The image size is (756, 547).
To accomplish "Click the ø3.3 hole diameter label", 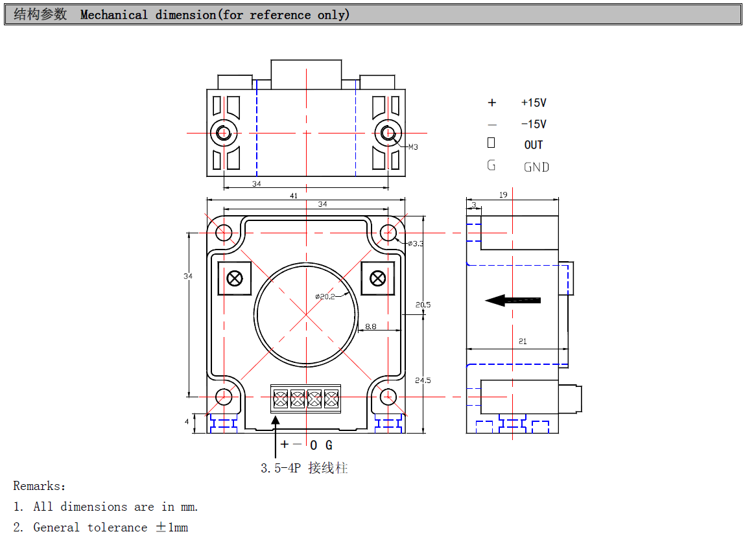I will [415, 244].
